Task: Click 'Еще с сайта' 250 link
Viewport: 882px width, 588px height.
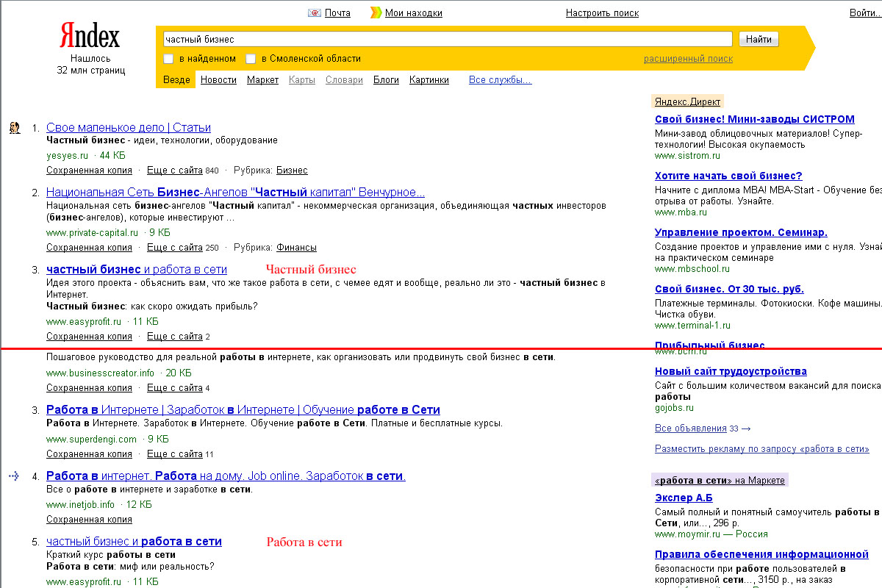Action: 175,247
